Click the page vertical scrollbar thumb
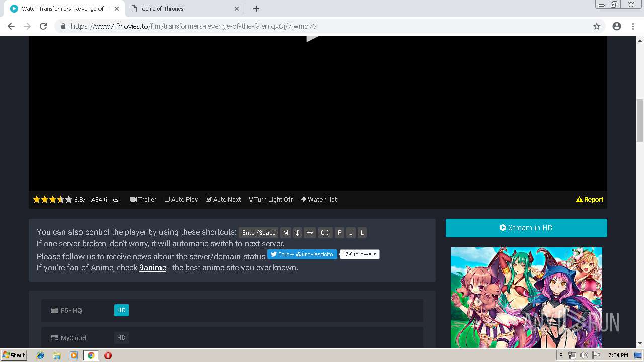Screen dimensions: 644x362 (x=640, y=121)
